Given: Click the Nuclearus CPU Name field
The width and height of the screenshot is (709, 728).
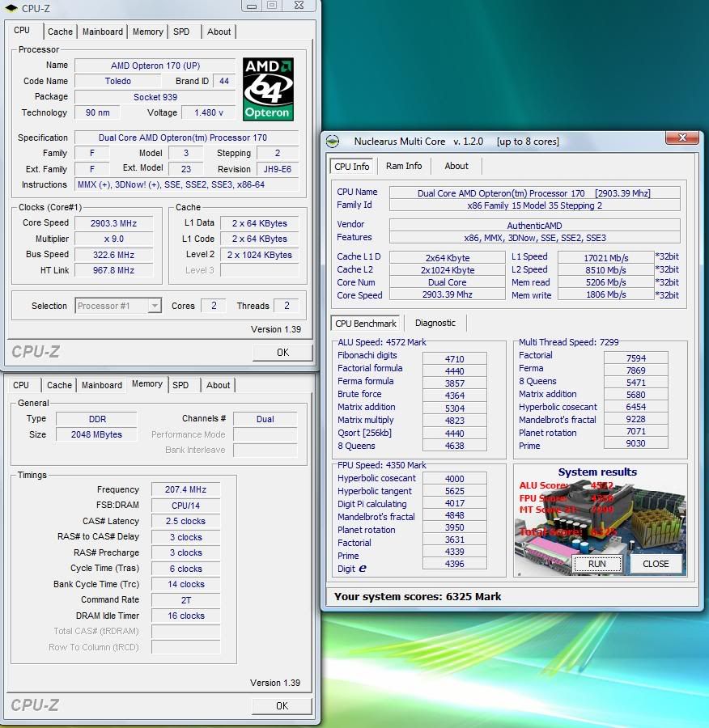Looking at the screenshot, I should 534,193.
